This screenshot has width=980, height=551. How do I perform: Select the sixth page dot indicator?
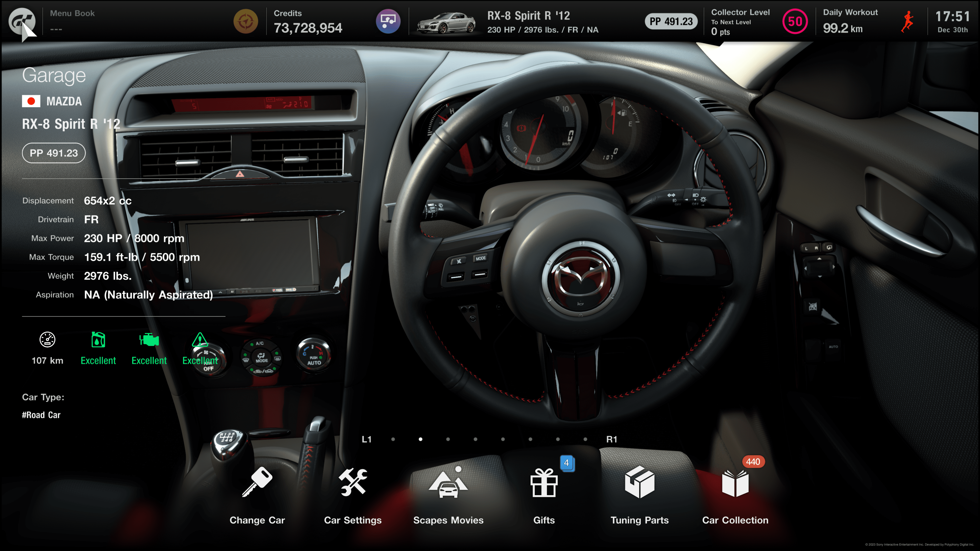click(530, 439)
